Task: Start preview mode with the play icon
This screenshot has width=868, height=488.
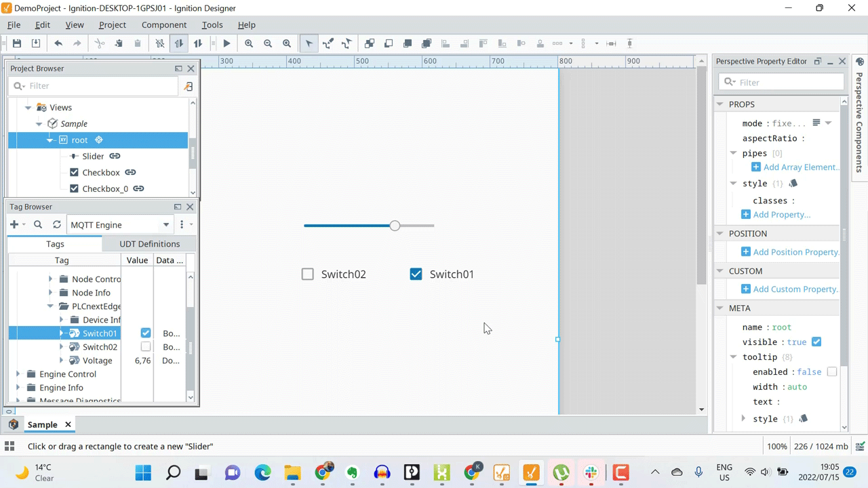Action: [x=226, y=43]
